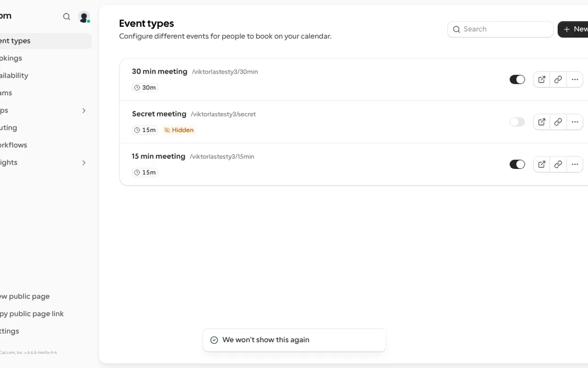Copy link for 15 min meeting
The image size is (588, 368).
coord(558,164)
